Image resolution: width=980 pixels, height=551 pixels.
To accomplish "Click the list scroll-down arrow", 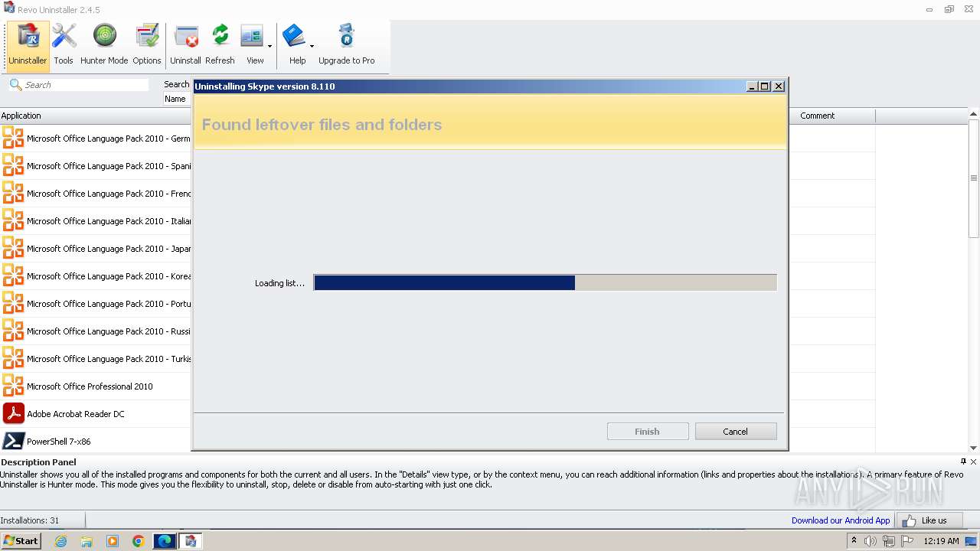I will tap(974, 448).
